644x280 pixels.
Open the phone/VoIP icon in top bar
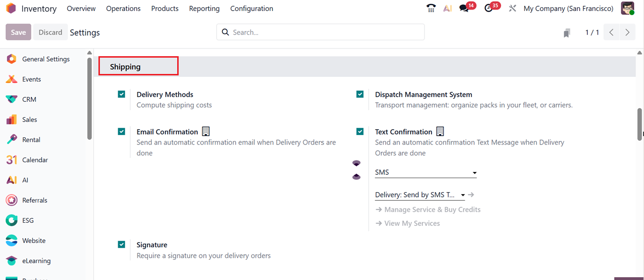(x=431, y=8)
